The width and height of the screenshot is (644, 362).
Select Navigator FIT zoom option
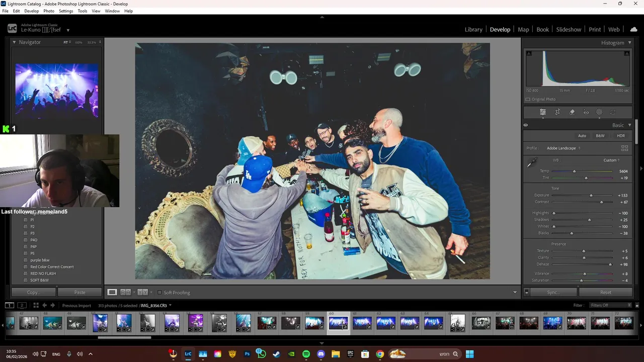(66, 42)
